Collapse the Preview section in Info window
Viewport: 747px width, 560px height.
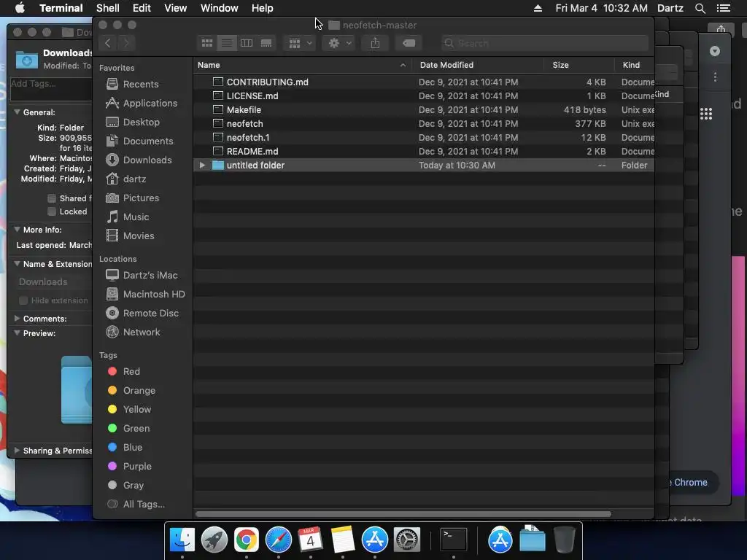coord(18,333)
